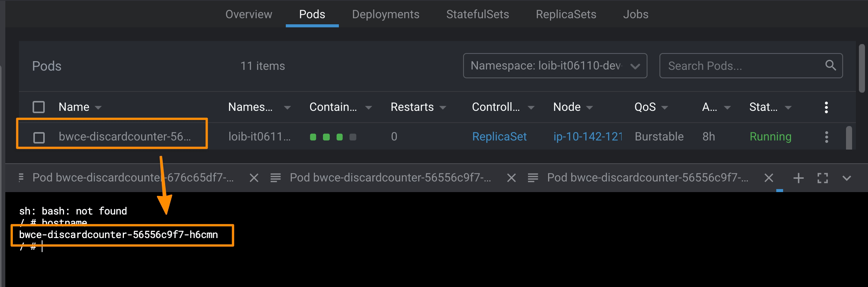Open the Node column sort dropdown

[590, 107]
